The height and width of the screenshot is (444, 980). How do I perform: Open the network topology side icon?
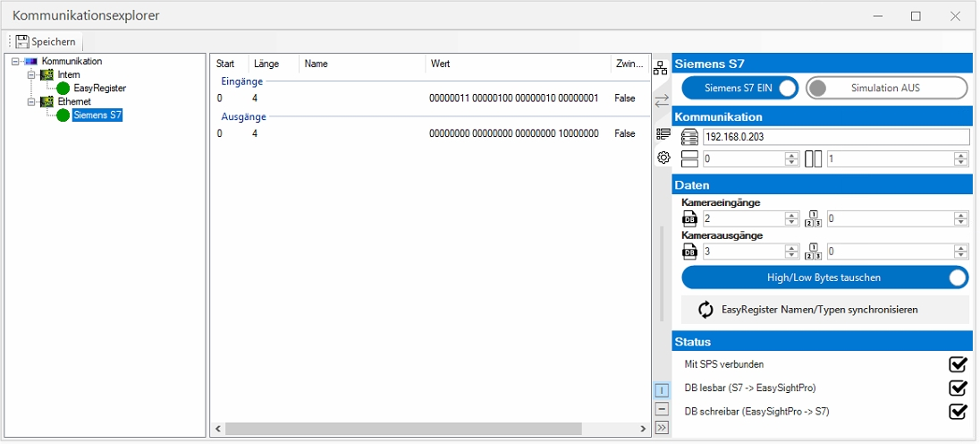(662, 68)
